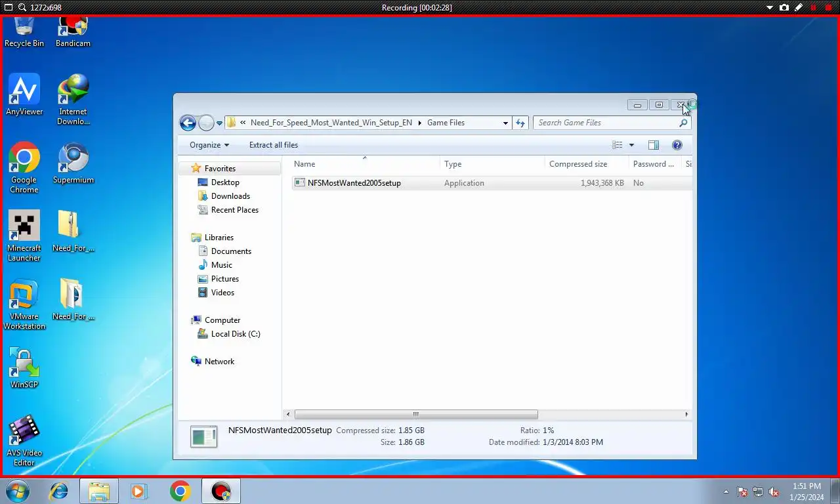Open Favorites in the navigation pane
This screenshot has width=840, height=504.
click(x=220, y=169)
